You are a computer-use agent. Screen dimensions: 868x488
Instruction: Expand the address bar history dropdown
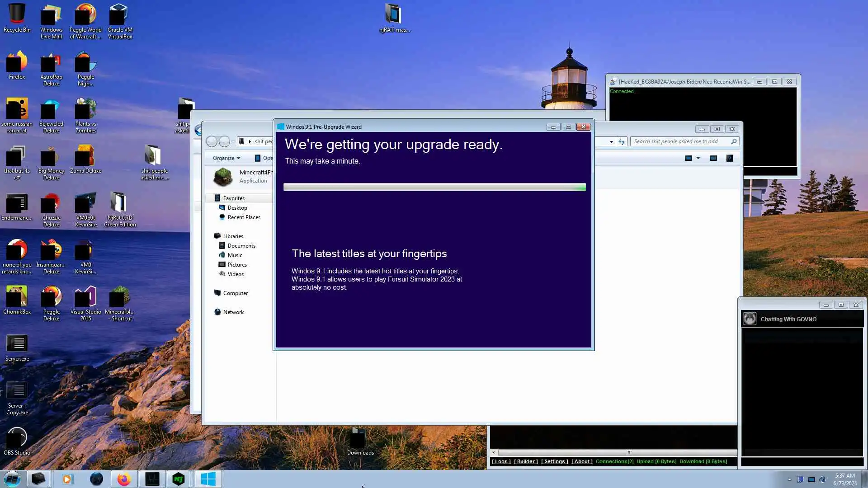pyautogui.click(x=611, y=141)
